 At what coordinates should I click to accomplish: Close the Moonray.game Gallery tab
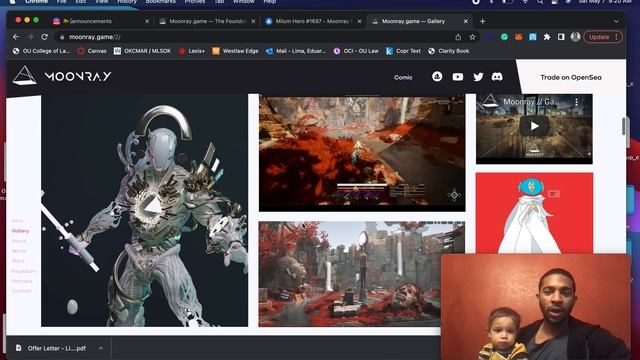coord(466,21)
